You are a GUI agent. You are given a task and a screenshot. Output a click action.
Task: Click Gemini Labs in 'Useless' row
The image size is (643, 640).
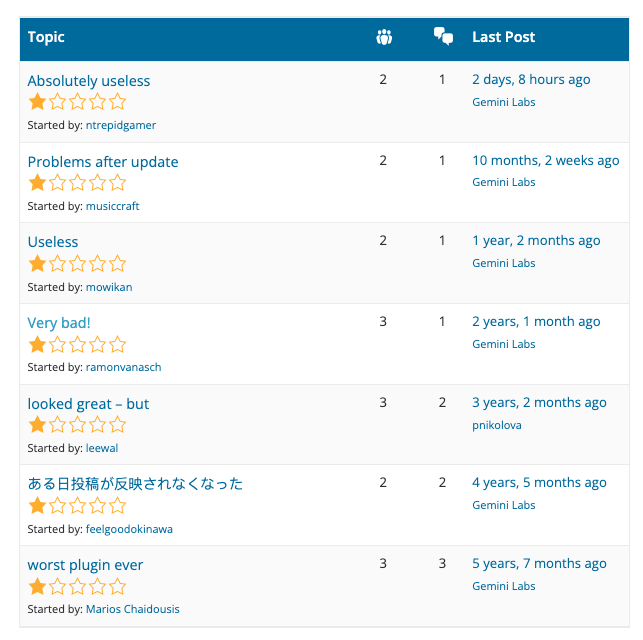pos(504,263)
